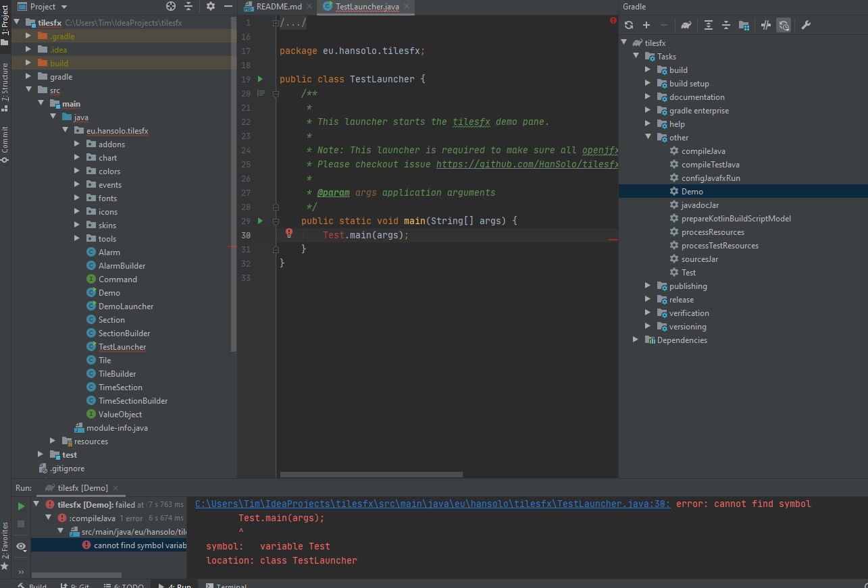
Task: Expand the Dependencies node in Gradle
Action: (x=636, y=340)
